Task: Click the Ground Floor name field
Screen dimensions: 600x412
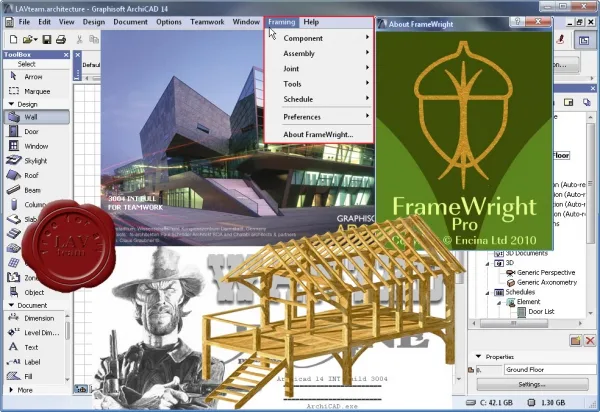Action: pos(550,370)
